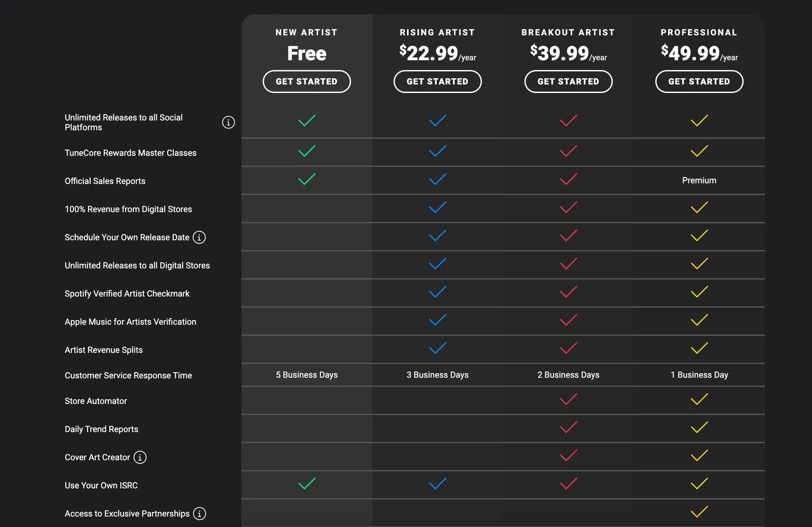Open the Cover Art Creator info icon
This screenshot has height=527, width=812.
[x=140, y=457]
